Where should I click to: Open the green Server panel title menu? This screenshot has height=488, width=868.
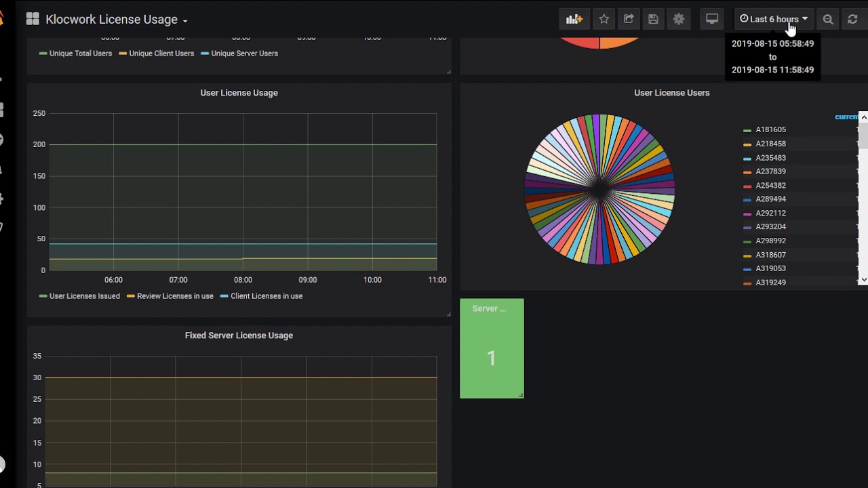tap(489, 308)
